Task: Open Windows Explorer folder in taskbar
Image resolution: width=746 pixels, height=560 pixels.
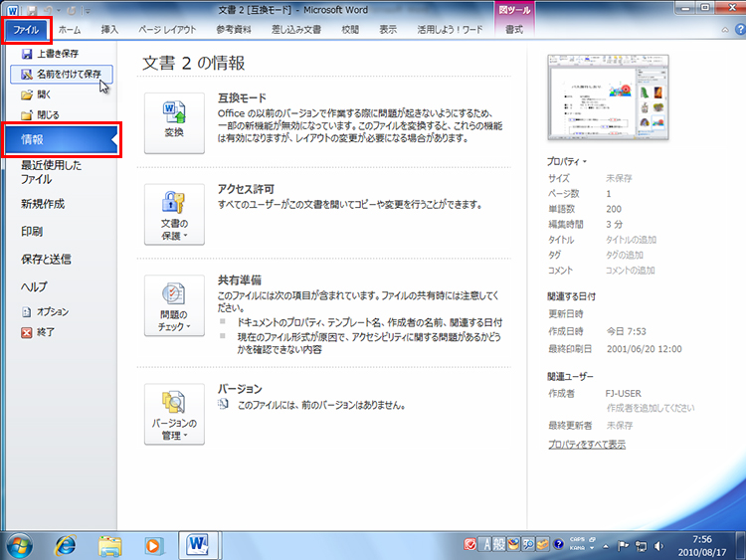Action: tap(109, 546)
